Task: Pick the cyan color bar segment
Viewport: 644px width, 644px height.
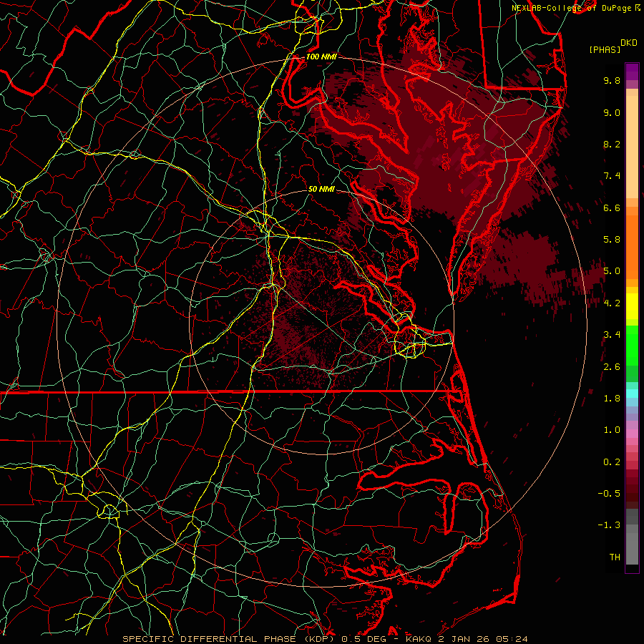Action: (x=632, y=394)
